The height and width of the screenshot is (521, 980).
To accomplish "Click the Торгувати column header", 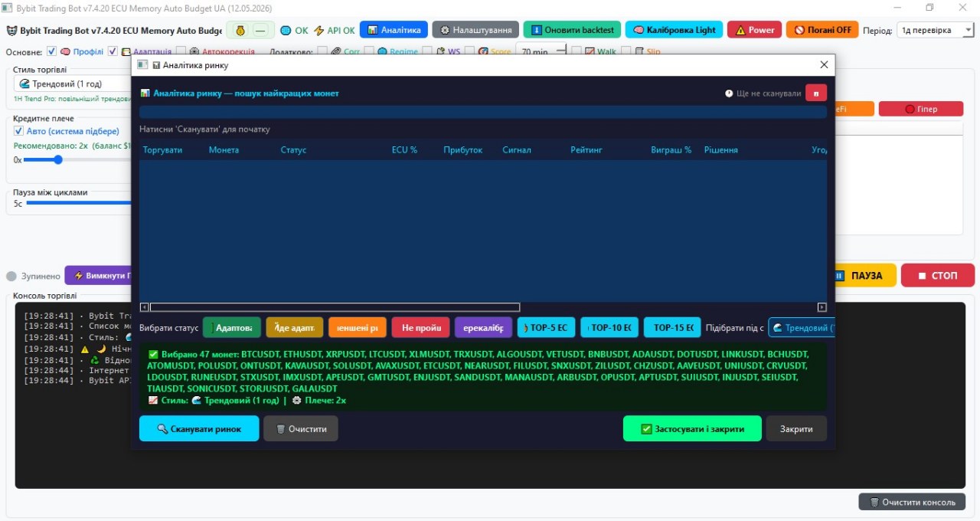I will [163, 149].
